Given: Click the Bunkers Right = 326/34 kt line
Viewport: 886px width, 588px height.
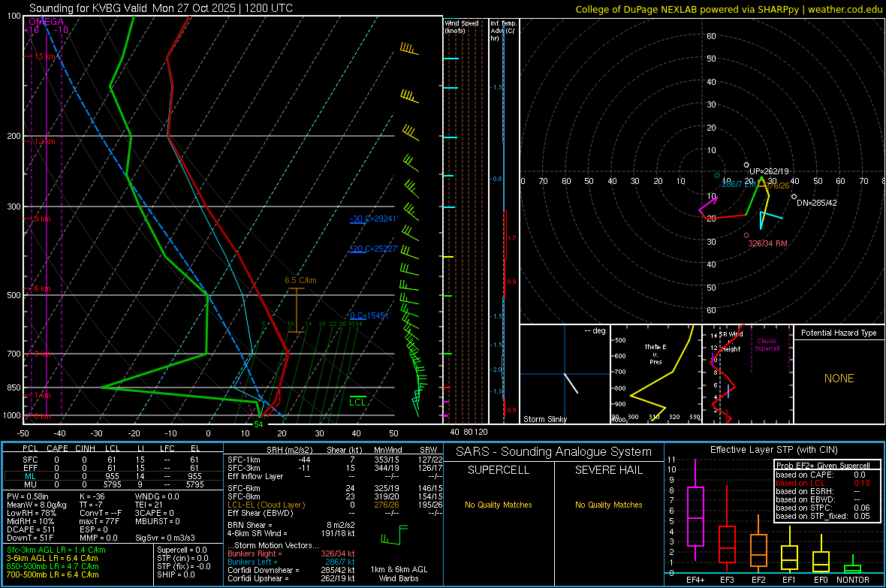Looking at the screenshot, I should point(291,553).
